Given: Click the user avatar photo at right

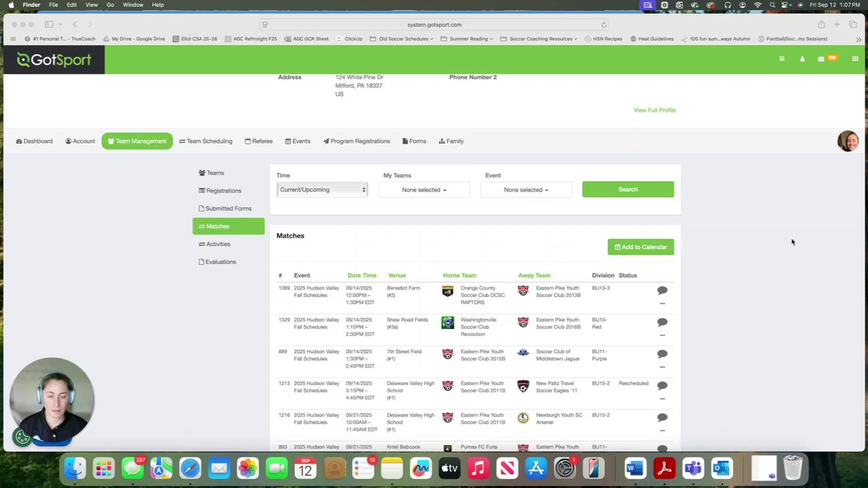Looking at the screenshot, I should pyautogui.click(x=848, y=141).
